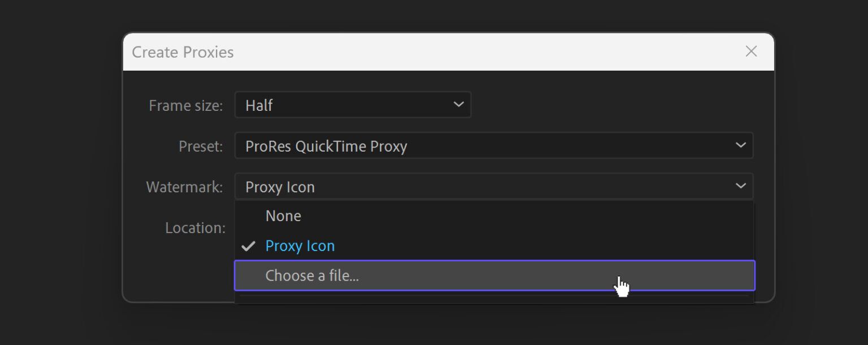Click the Half frame size field
Image resolution: width=868 pixels, height=345 pixels.
353,105
